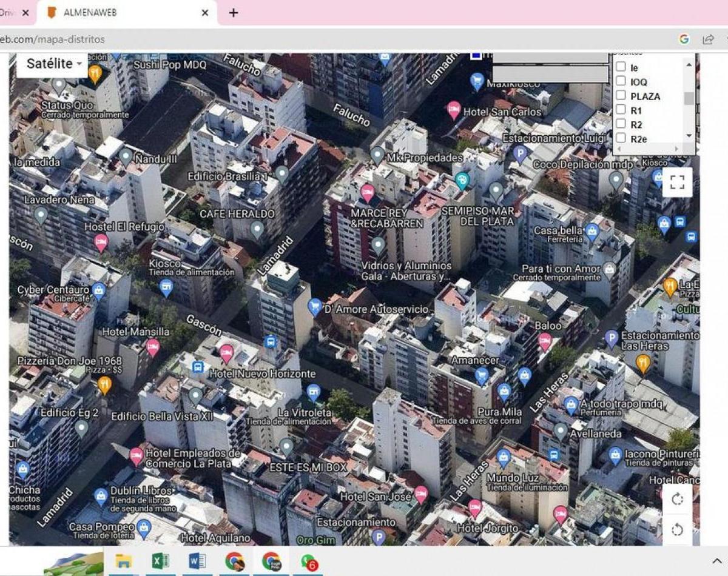Screen dimensions: 728x576
Task: Click the Edificio Brasilia 1 pin
Action: tap(282, 174)
